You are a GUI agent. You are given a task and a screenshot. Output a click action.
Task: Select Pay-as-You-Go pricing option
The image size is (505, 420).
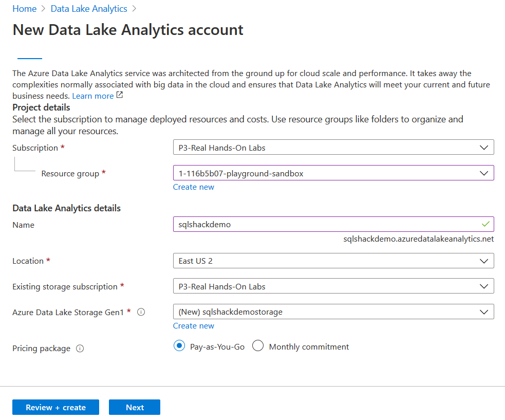pyautogui.click(x=179, y=346)
